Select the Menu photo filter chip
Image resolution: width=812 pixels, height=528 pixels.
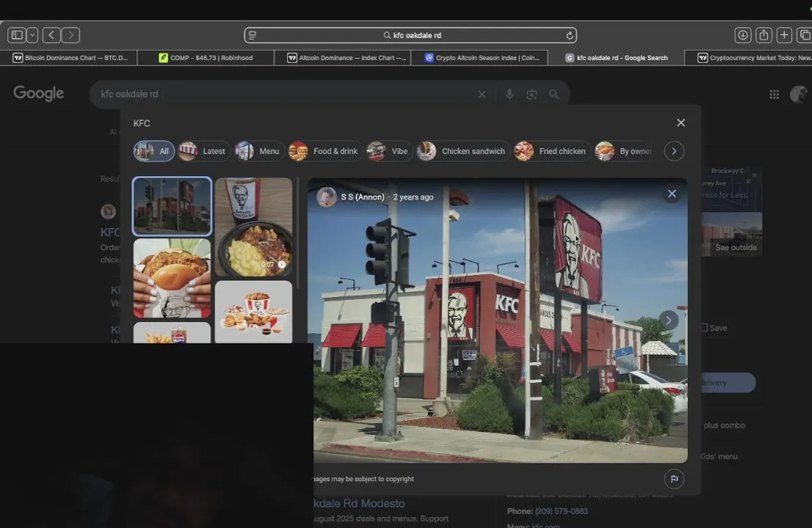[x=259, y=151]
